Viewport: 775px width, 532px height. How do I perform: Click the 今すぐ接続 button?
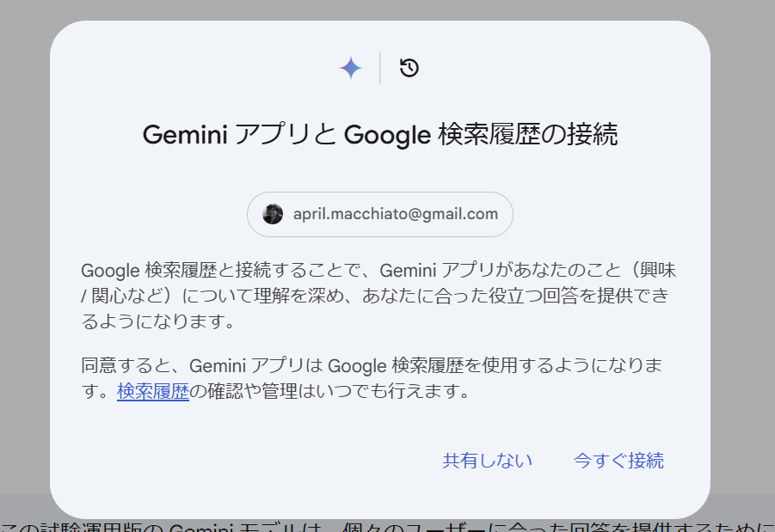pyautogui.click(x=618, y=461)
